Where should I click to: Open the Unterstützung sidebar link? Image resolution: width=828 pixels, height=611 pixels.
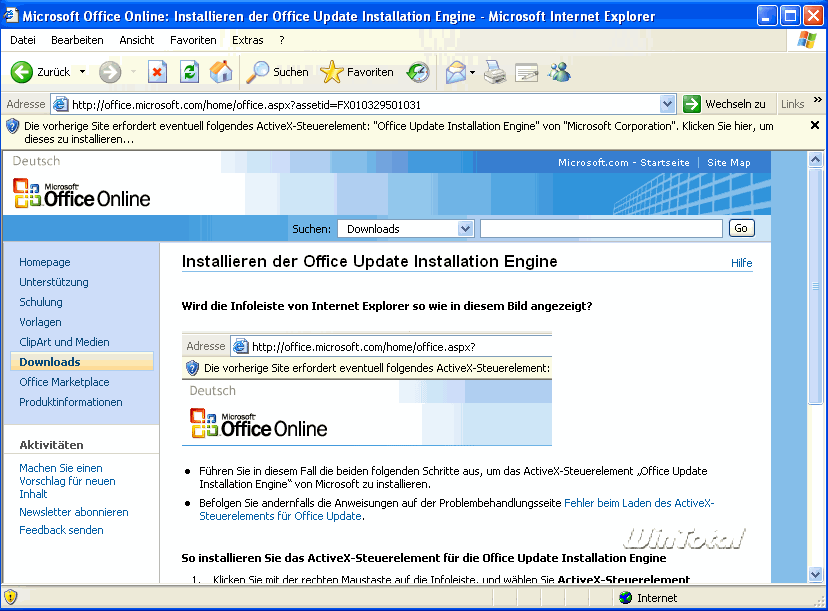(x=54, y=282)
